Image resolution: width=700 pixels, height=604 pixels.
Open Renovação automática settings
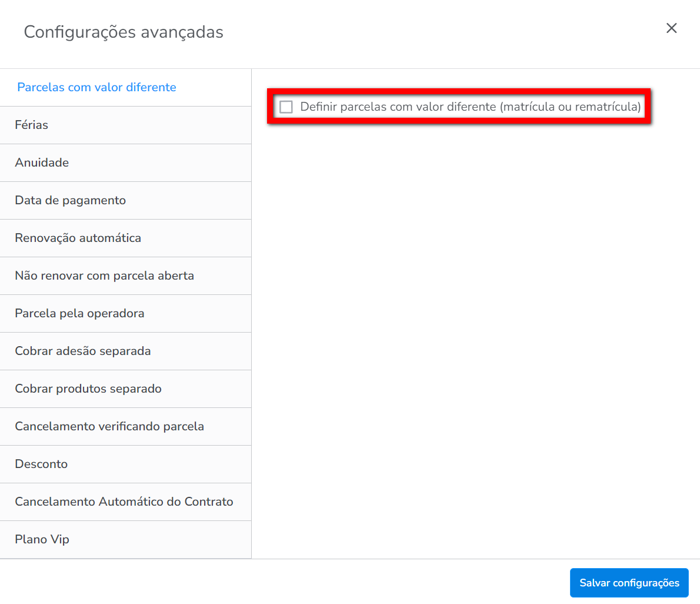point(78,238)
